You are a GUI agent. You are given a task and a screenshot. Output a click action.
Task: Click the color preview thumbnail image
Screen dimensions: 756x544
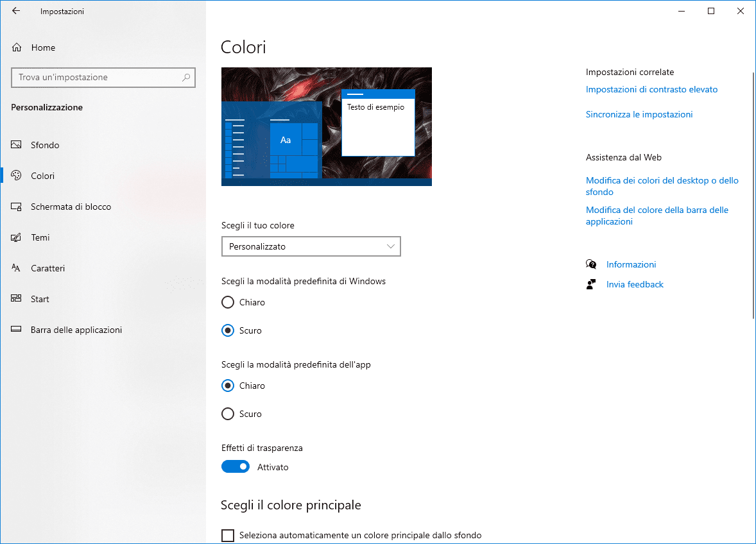point(326,126)
